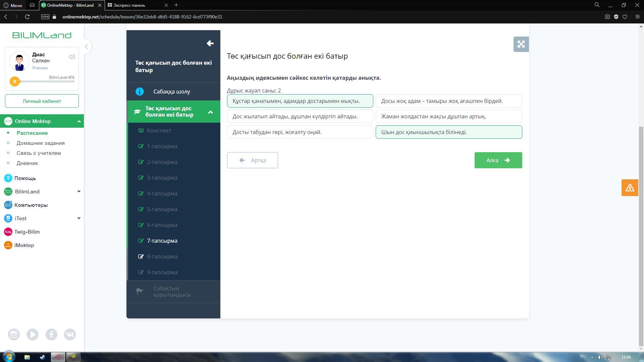
Task: Click the back arrow in lesson sidebar
Action: 210,43
